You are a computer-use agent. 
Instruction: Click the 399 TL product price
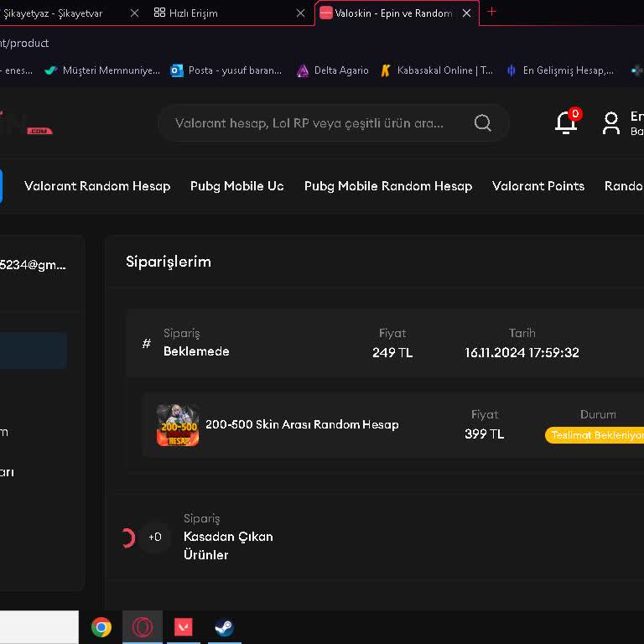pos(484,434)
